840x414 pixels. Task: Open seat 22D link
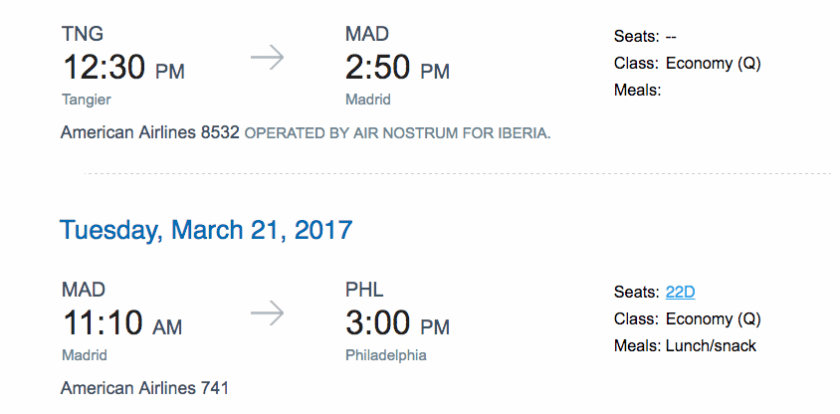pyautogui.click(x=680, y=292)
